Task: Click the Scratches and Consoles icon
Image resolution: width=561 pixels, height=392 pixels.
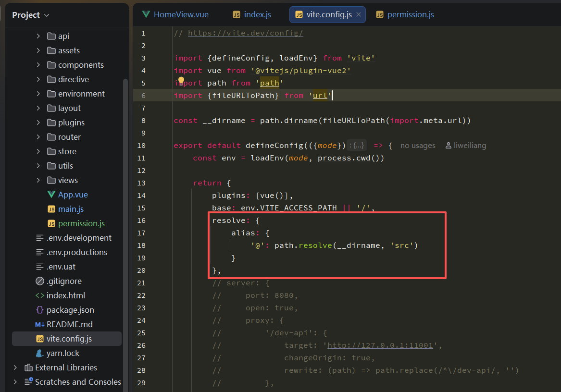Action: click(27, 382)
